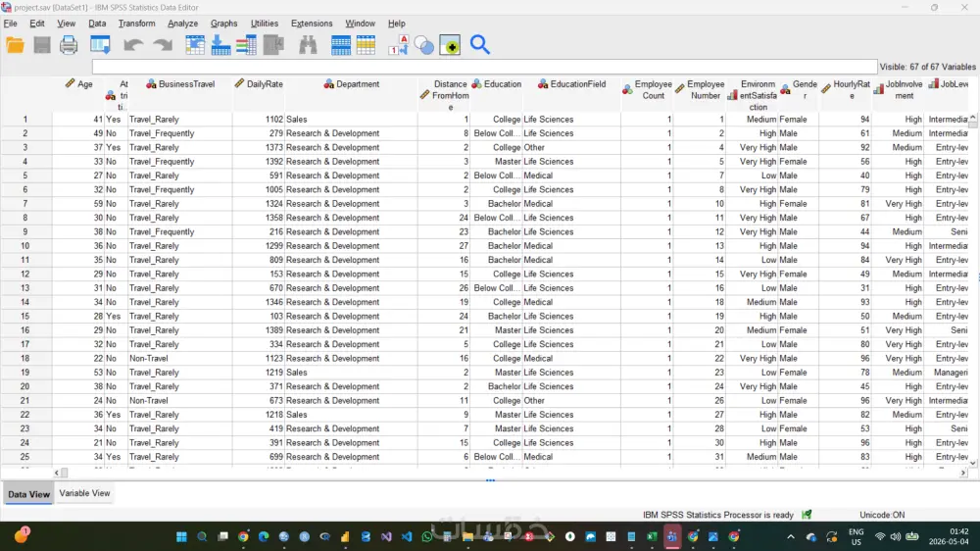Open the Graphs menu

pyautogui.click(x=223, y=24)
